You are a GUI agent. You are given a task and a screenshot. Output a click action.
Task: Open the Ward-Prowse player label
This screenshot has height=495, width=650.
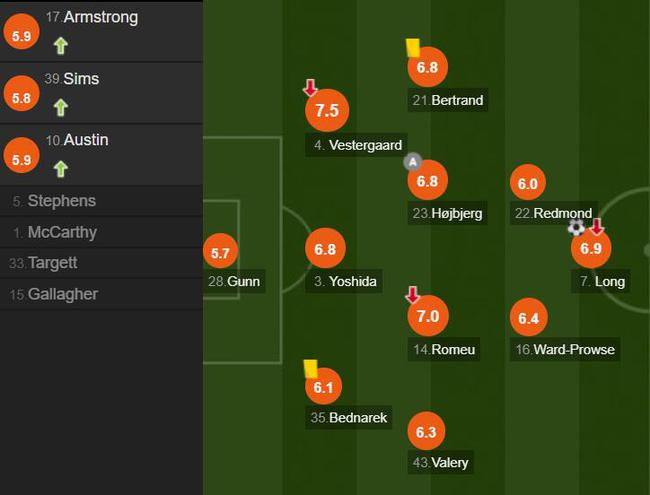point(565,349)
